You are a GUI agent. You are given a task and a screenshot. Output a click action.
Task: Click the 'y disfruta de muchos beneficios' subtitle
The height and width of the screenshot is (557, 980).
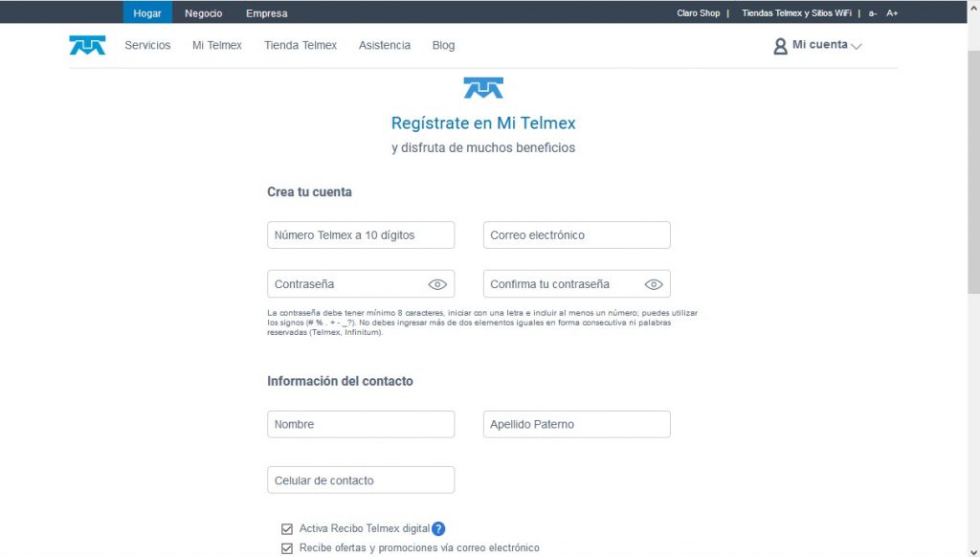click(x=483, y=148)
